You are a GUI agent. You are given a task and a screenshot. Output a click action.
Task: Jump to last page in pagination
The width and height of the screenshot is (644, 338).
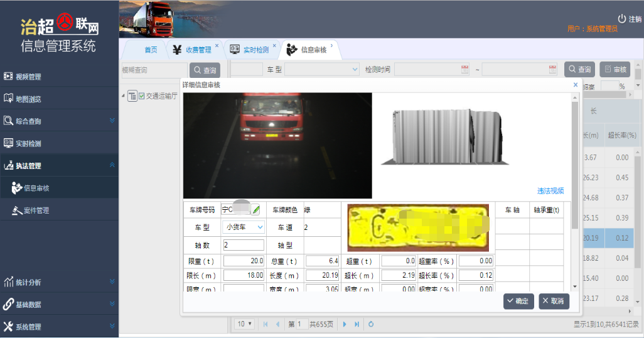tap(357, 324)
